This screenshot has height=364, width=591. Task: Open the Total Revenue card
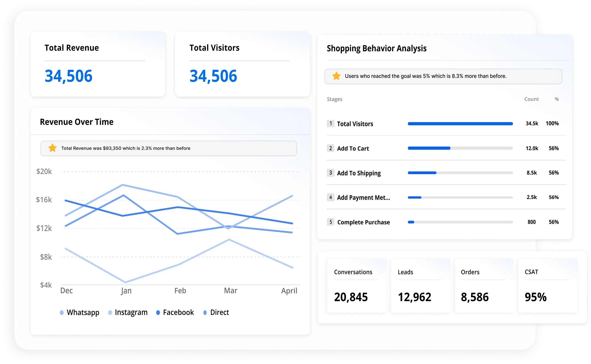tap(98, 64)
